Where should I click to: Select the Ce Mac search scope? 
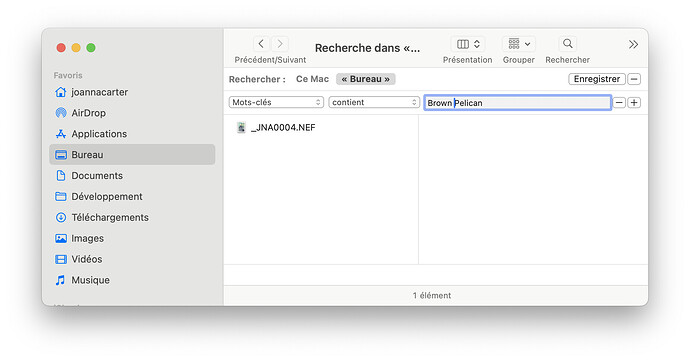[312, 79]
